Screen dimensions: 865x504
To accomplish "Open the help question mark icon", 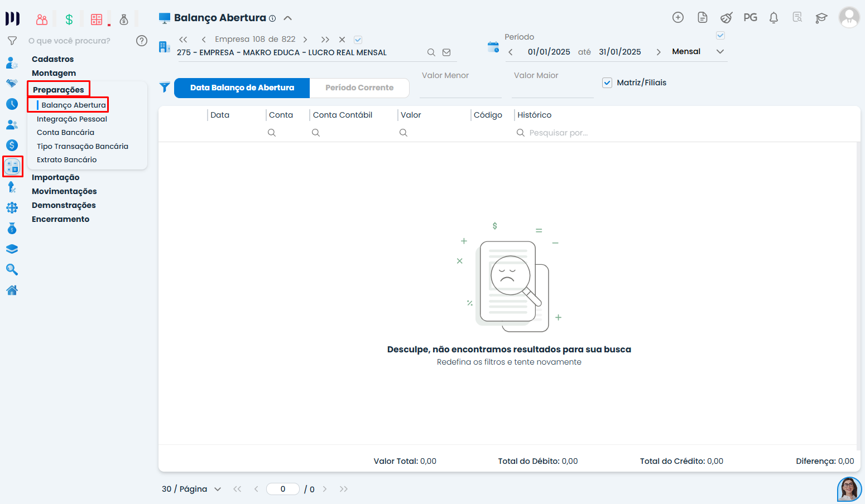I will point(142,41).
